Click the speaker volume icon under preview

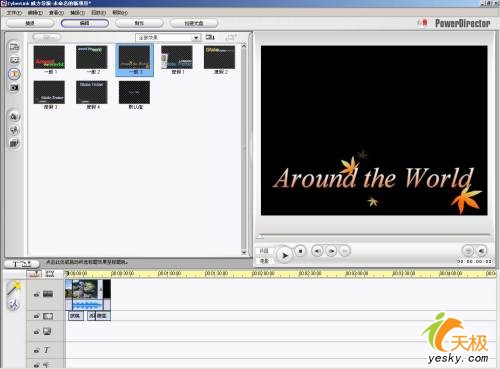(x=481, y=251)
